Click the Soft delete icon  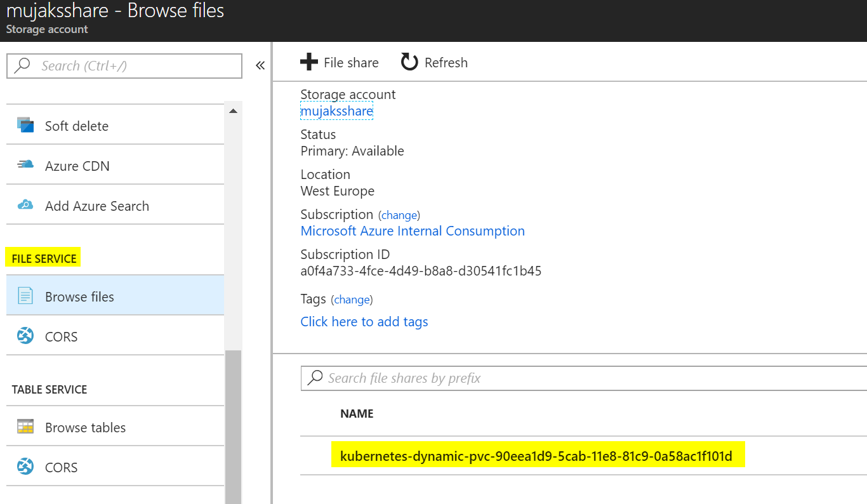click(25, 125)
